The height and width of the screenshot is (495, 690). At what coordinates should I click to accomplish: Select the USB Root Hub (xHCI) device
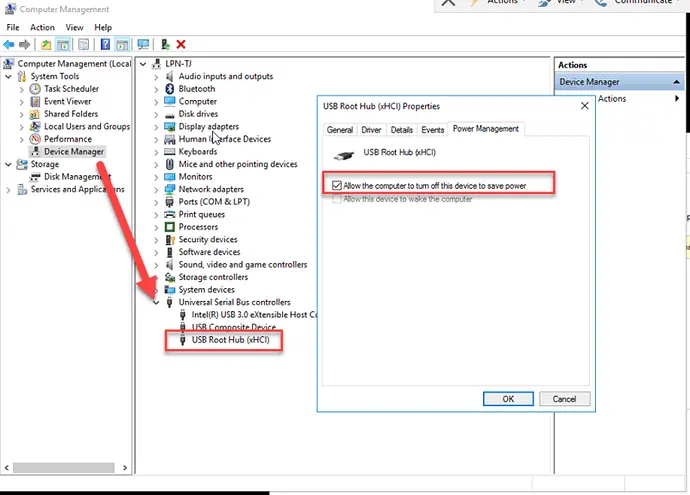click(x=230, y=340)
